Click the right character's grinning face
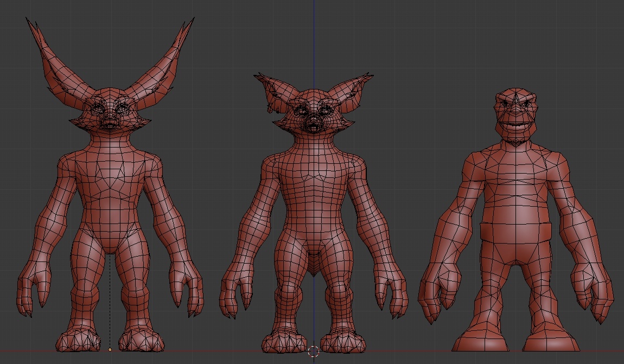Viewport: 624px width, 364px height. [x=516, y=119]
